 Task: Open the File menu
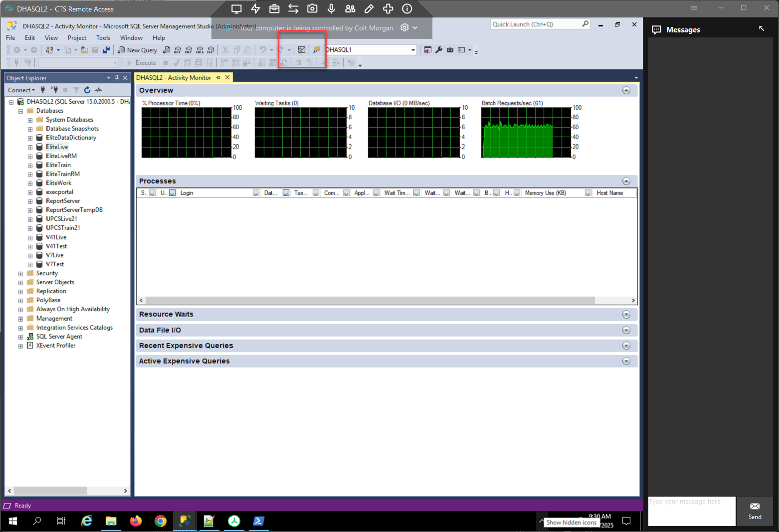point(10,38)
